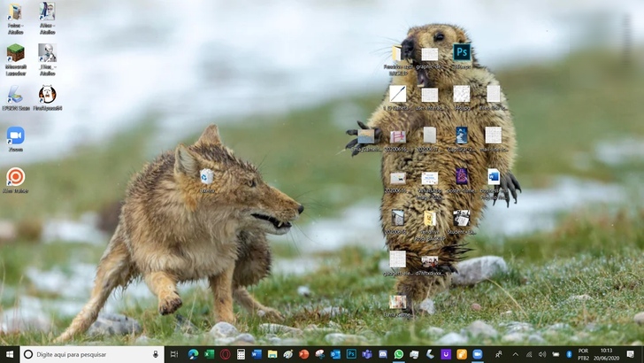Screen dimensions: 644x363
Task: Launch Opera browser from the taskbar
Action: click(x=225, y=354)
